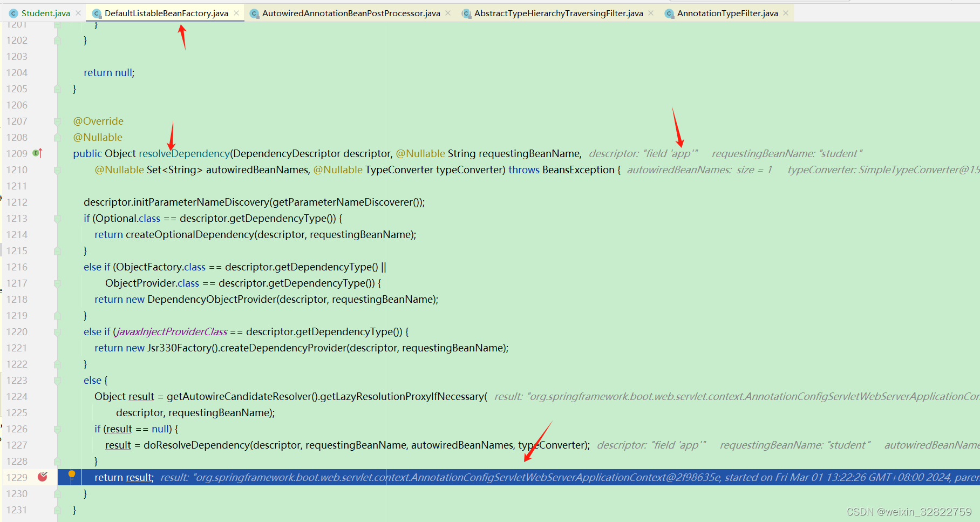980x522 pixels.
Task: Click the class icon on Student.java tab
Action: click(x=13, y=13)
